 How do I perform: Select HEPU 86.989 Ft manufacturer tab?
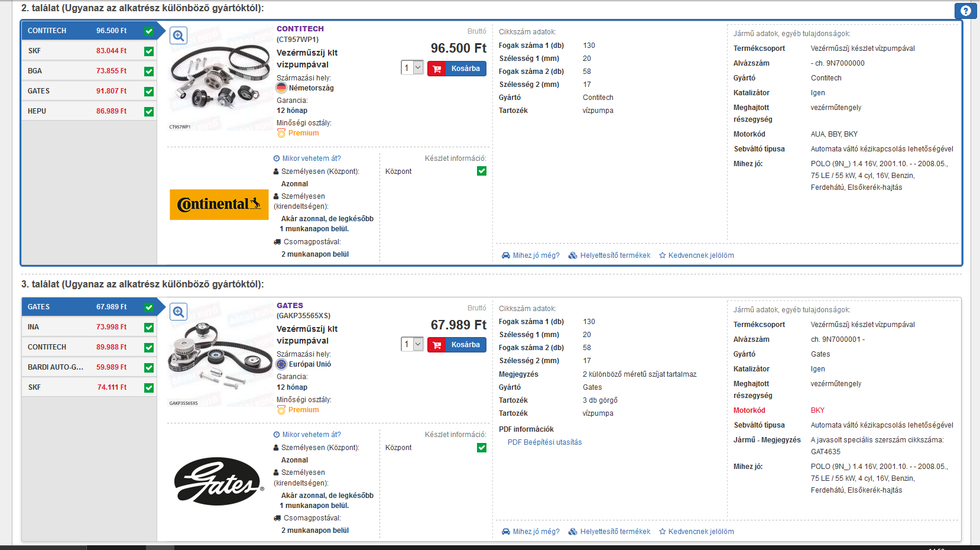pyautogui.click(x=89, y=111)
